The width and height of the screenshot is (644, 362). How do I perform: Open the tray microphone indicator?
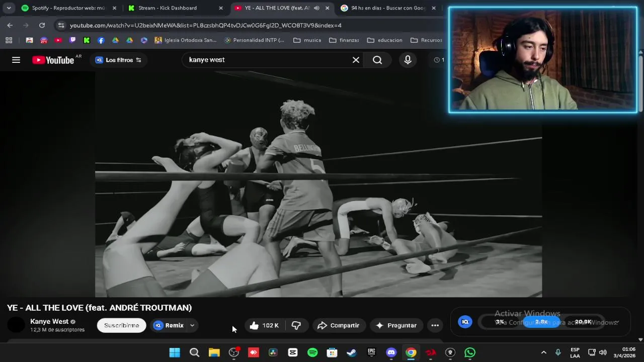coord(558,352)
